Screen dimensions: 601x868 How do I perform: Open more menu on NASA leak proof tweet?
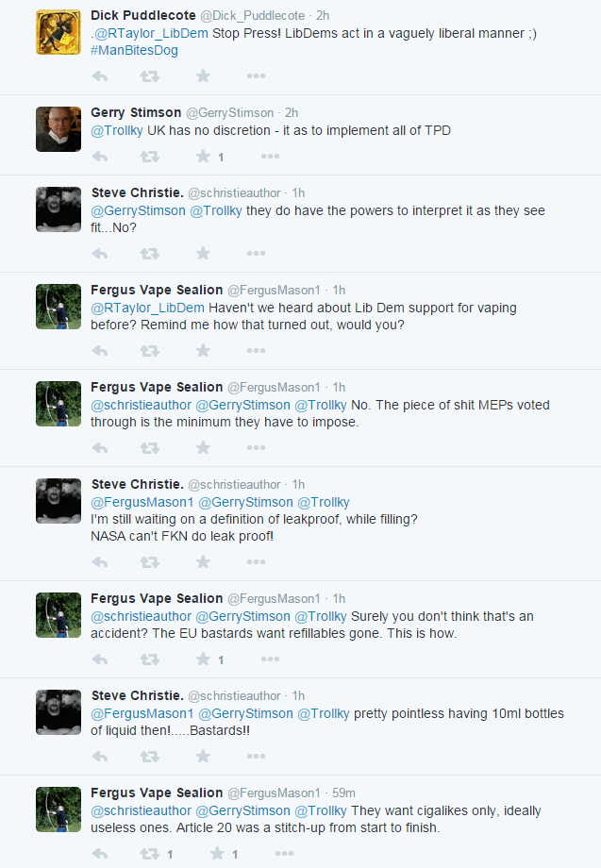(x=256, y=562)
